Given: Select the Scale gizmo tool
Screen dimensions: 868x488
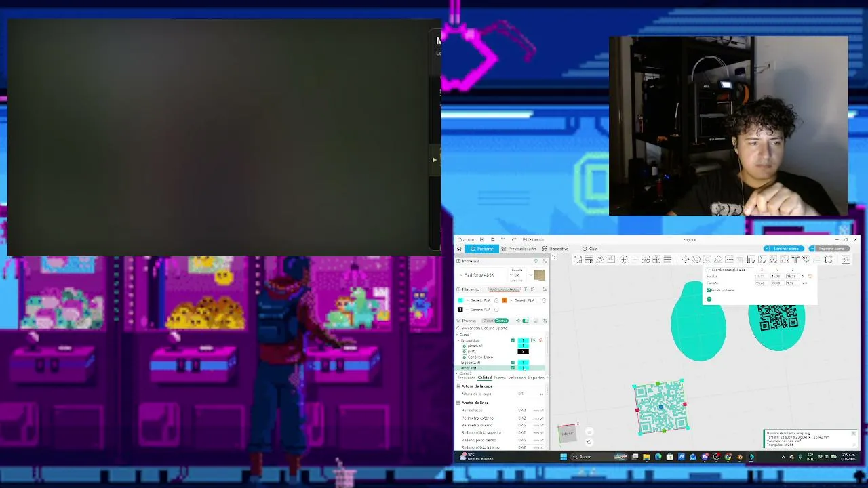Looking at the screenshot, I should pyautogui.click(x=707, y=259).
